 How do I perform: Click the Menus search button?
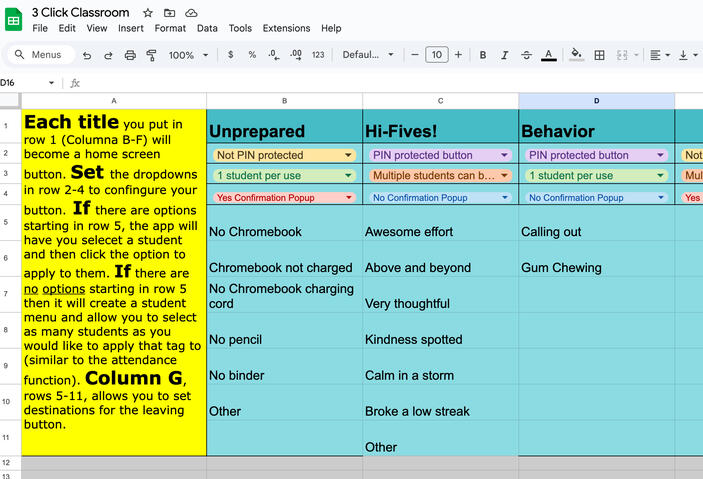[x=39, y=55]
